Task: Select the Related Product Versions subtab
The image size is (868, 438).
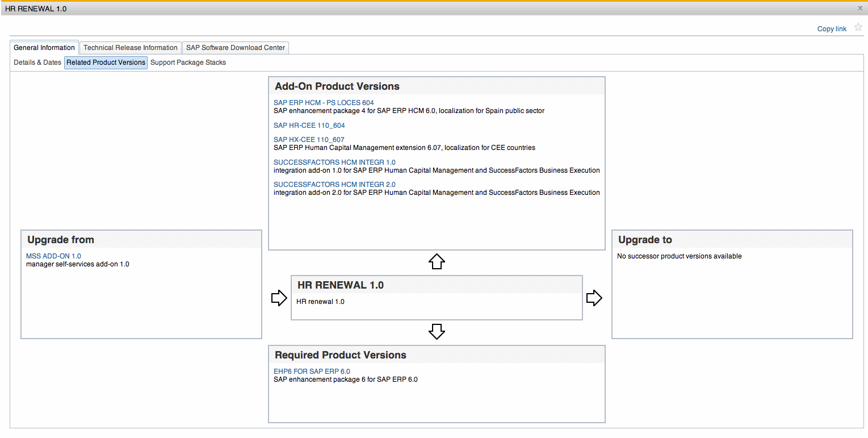Action: pos(106,62)
